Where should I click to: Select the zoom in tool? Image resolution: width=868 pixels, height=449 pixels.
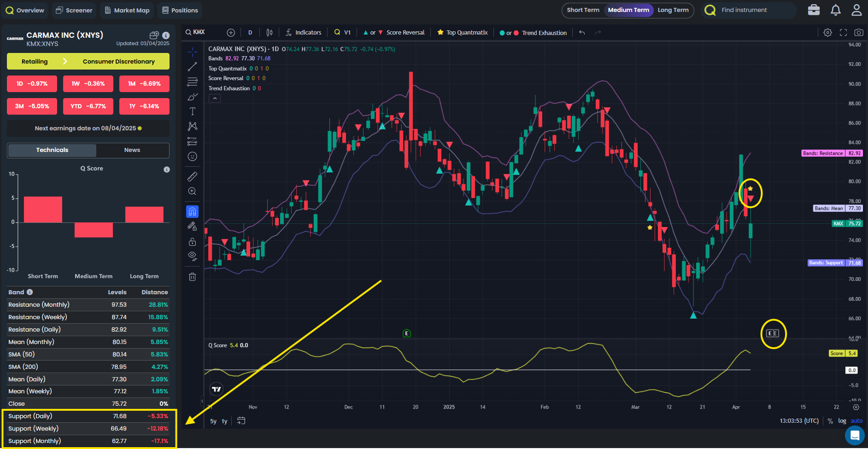193,192
